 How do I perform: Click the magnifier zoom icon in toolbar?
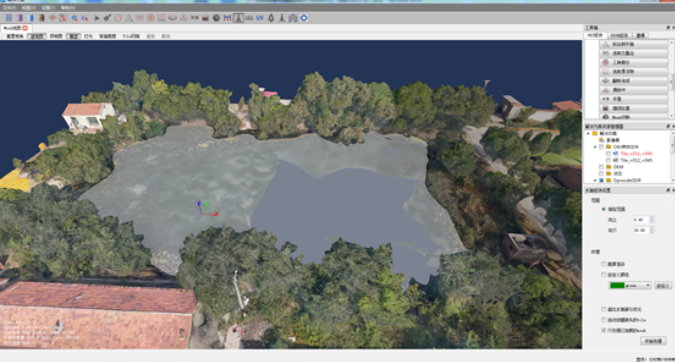click(74, 18)
